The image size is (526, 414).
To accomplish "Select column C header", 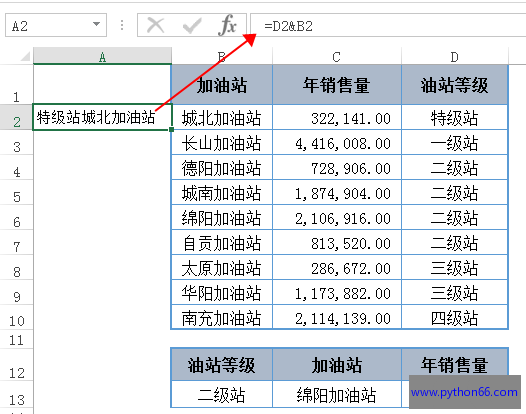I will click(336, 56).
